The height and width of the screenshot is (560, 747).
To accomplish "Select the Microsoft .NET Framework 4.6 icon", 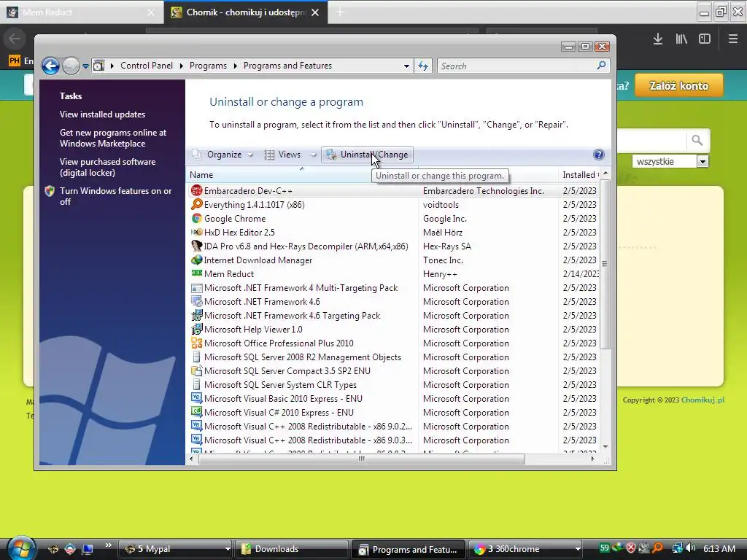I will pyautogui.click(x=196, y=301).
